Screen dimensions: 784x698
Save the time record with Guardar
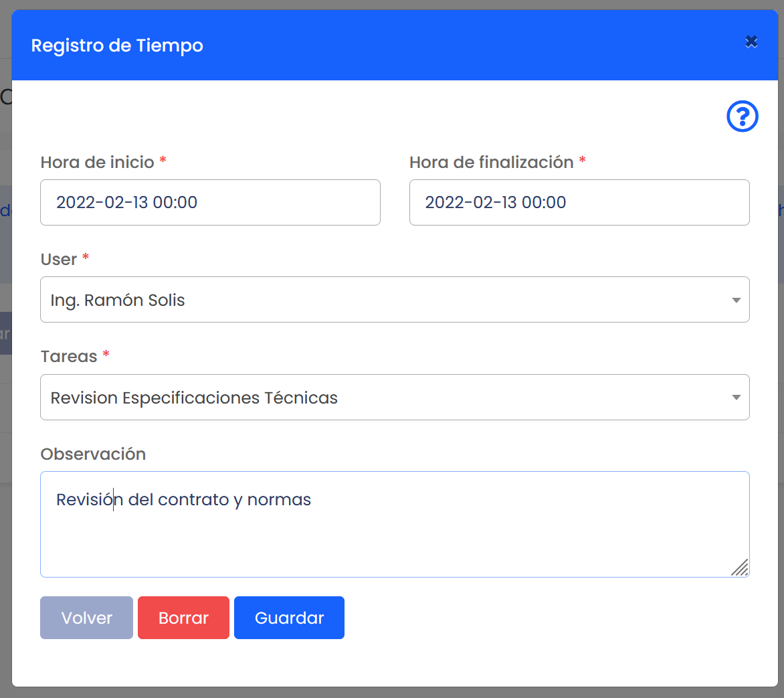(x=289, y=618)
